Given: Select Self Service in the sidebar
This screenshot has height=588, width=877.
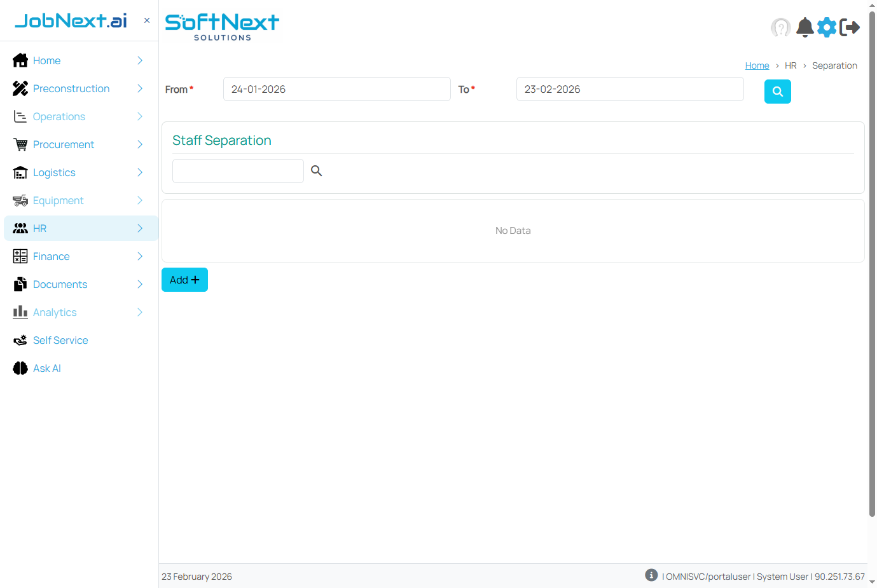Looking at the screenshot, I should [x=60, y=340].
